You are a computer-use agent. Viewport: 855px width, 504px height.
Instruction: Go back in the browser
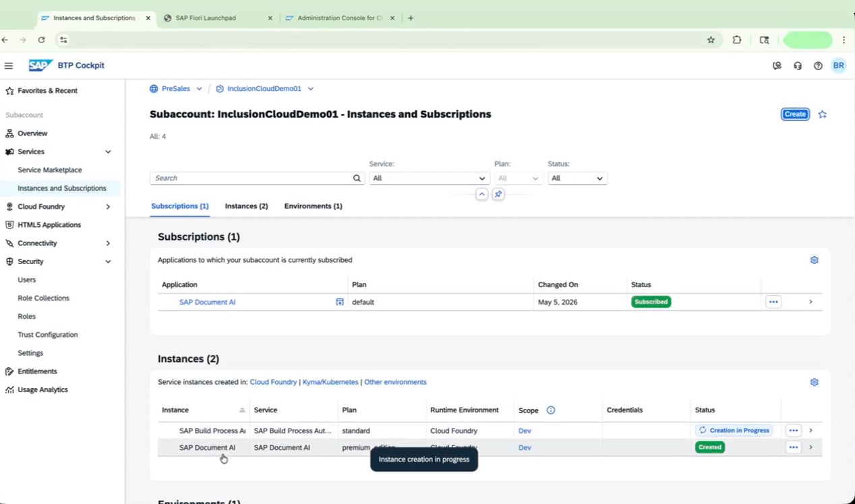coord(5,40)
